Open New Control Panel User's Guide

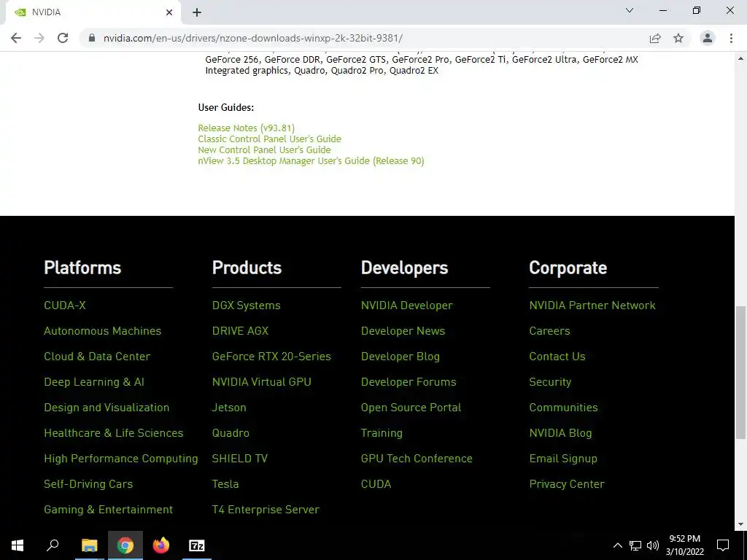[x=264, y=150]
